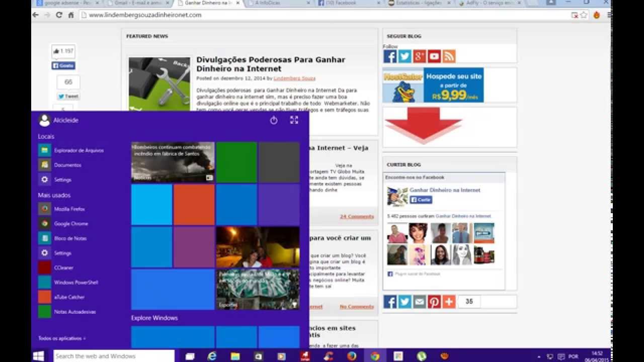The width and height of the screenshot is (644, 362).
Task: Open CCleaner from the Start menu
Action: 56,268
